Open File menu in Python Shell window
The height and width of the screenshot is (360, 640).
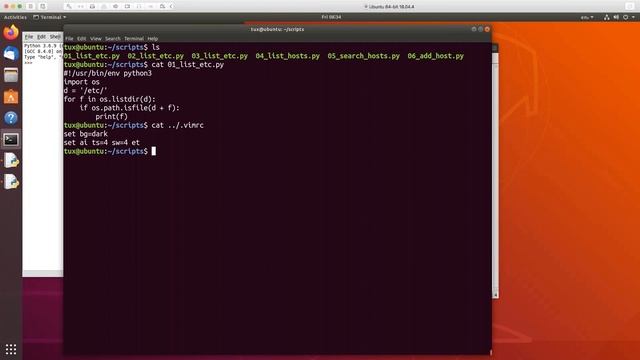[29, 37]
